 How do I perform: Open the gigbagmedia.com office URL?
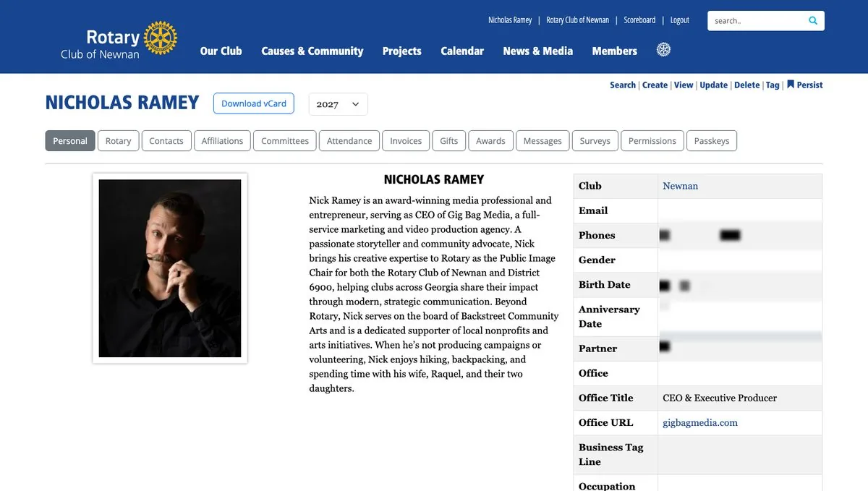pos(700,423)
